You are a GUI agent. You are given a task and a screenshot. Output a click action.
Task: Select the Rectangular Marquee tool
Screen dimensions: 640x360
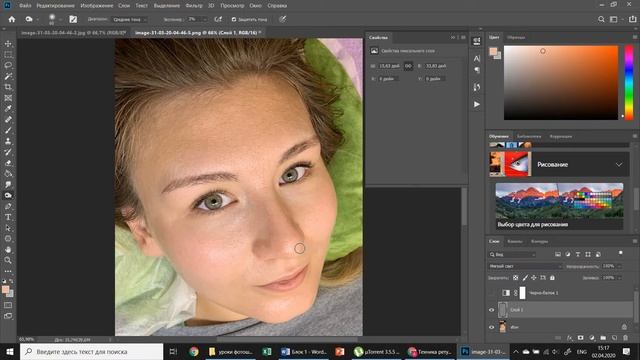8,54
